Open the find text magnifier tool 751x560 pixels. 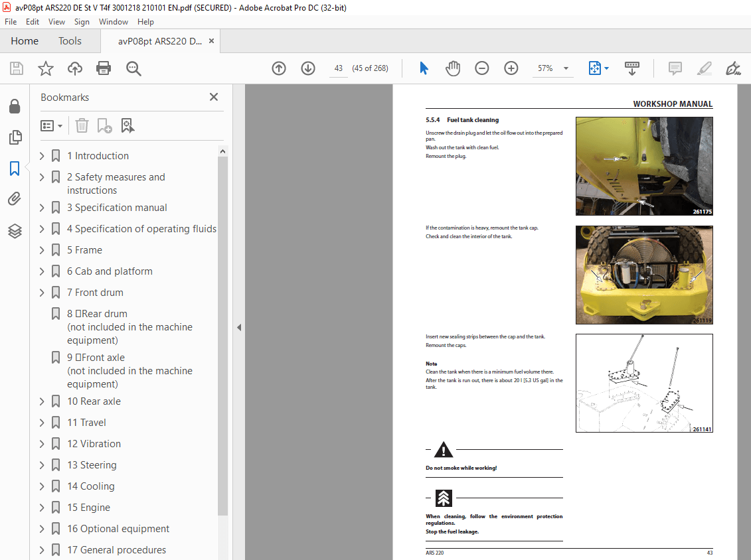133,68
